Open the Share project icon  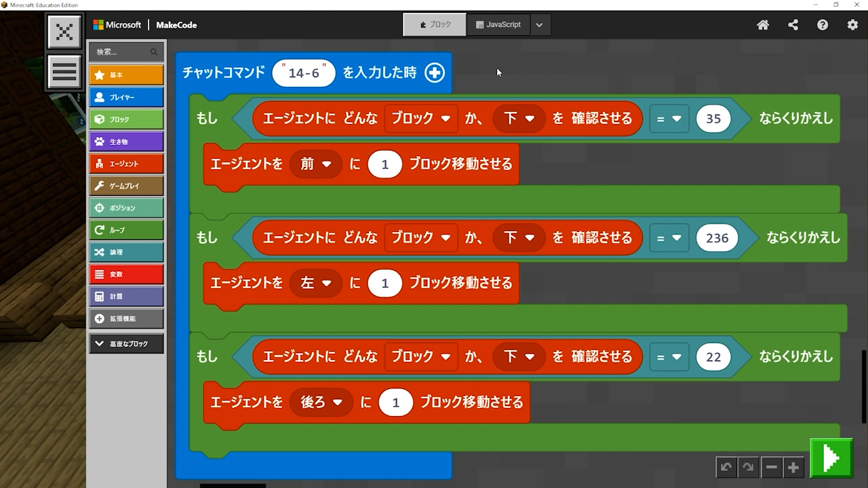(x=793, y=25)
